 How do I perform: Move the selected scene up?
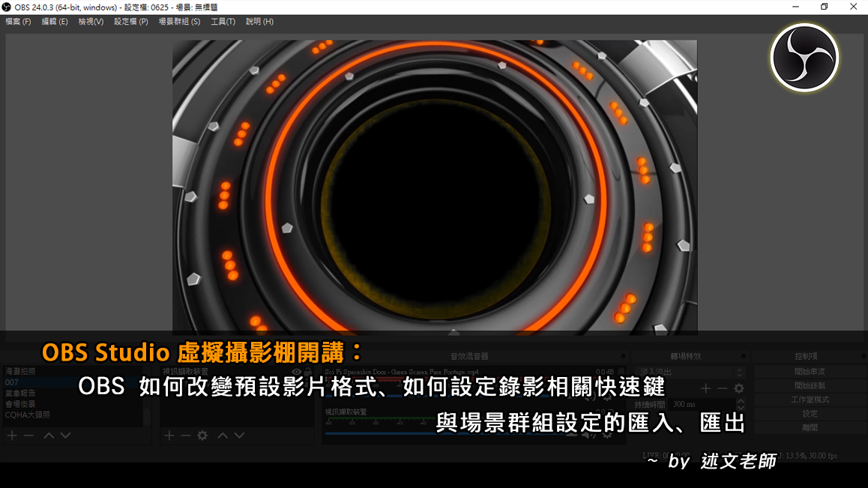(49, 436)
